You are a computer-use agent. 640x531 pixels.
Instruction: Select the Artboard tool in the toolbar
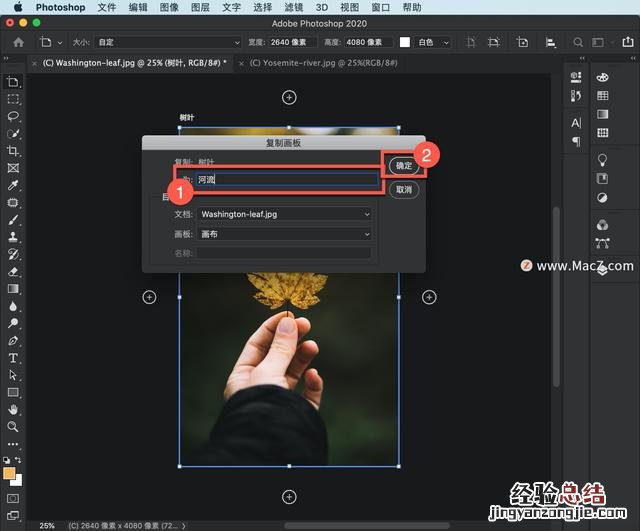[13, 82]
